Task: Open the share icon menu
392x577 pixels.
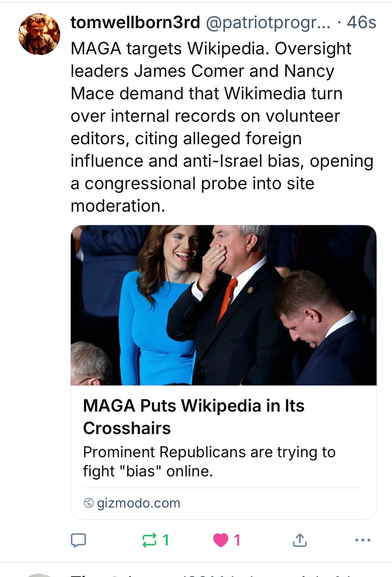Action: click(x=300, y=540)
